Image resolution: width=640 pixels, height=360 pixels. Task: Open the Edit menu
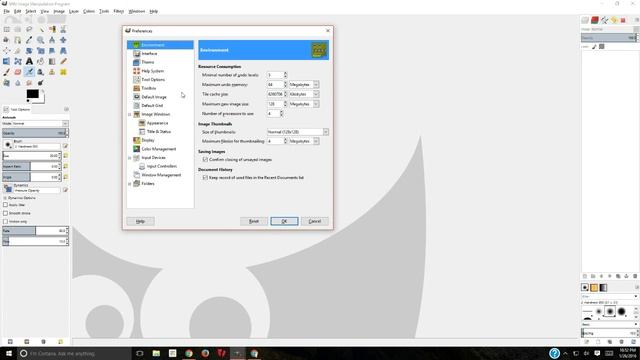18,11
